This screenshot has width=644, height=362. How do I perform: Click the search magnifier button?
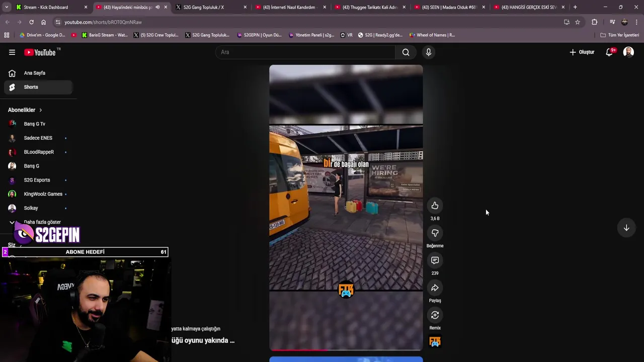[x=406, y=52]
